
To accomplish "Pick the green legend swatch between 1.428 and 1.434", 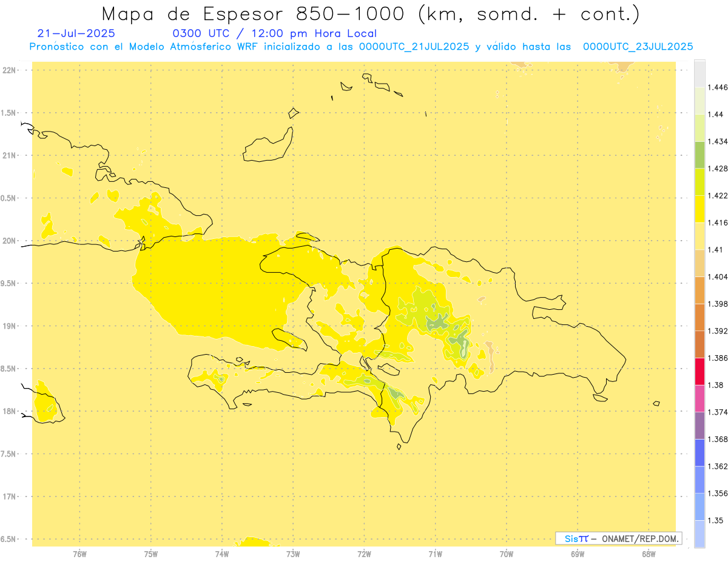I will [x=699, y=155].
